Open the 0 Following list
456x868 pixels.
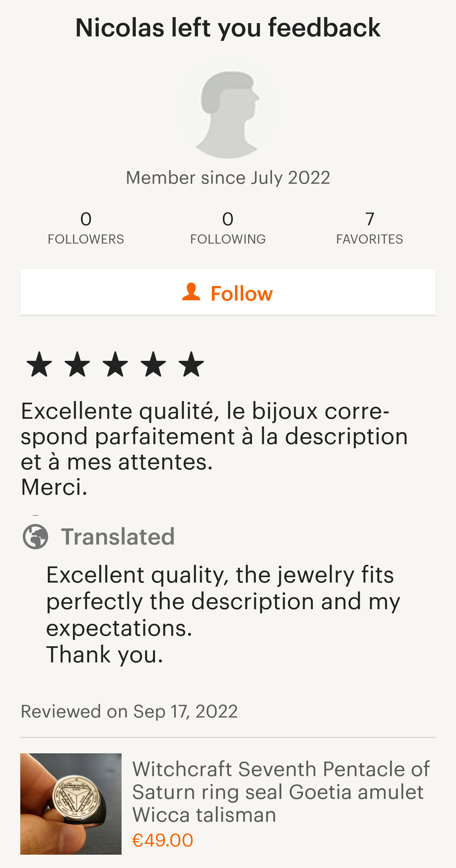(x=228, y=227)
